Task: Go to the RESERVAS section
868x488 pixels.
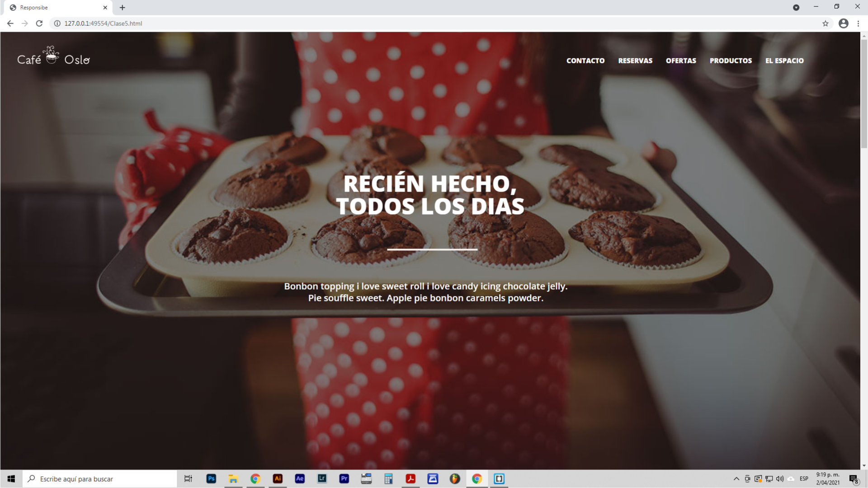Action: 635,61
